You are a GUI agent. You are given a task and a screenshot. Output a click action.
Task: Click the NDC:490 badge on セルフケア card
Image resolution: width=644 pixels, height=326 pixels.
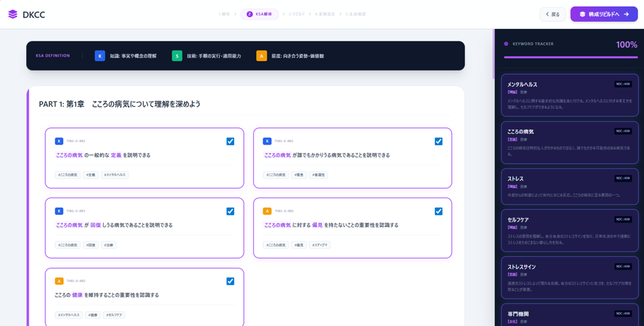pos(623,220)
